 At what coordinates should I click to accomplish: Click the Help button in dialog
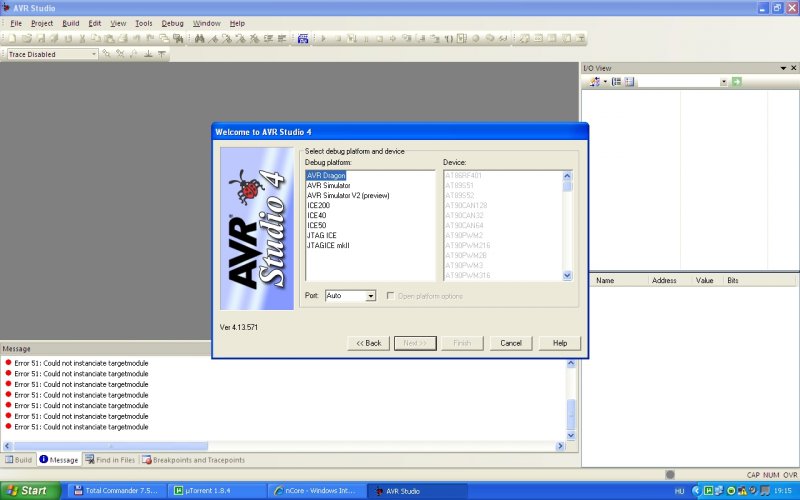(560, 343)
